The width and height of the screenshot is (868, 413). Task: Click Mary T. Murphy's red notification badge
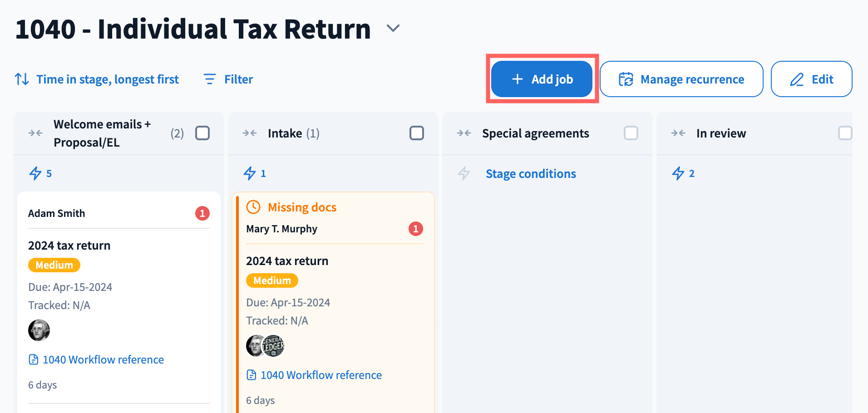(x=416, y=229)
